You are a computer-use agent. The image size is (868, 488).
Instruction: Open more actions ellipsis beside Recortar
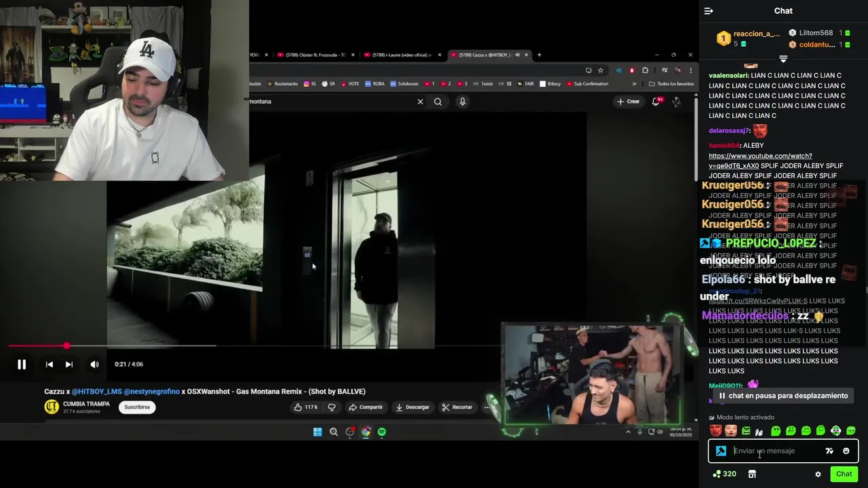click(486, 407)
